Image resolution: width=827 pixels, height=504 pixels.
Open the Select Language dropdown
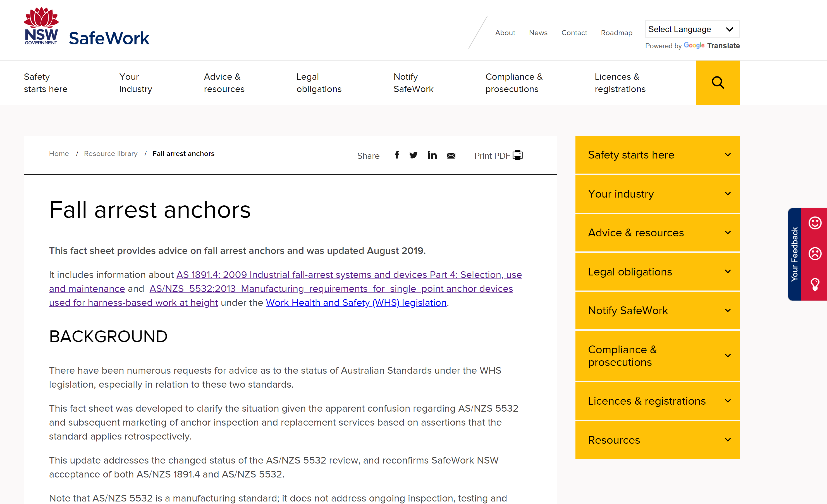(692, 29)
